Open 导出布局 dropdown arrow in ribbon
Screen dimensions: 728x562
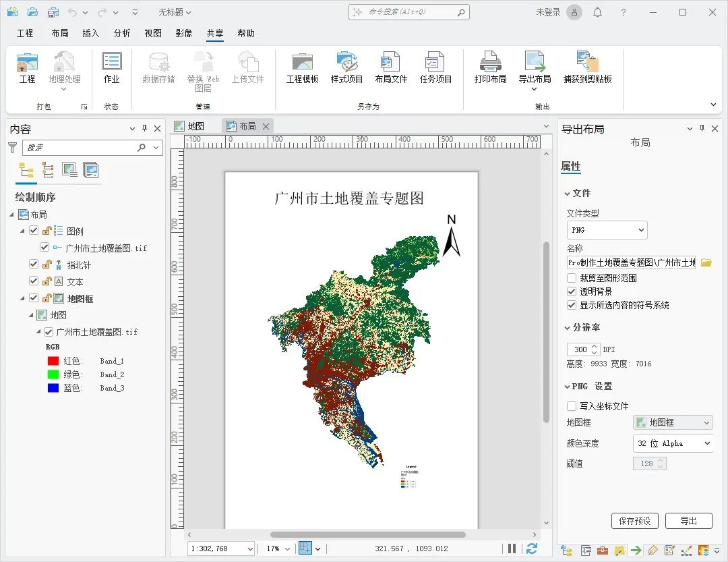click(534, 89)
